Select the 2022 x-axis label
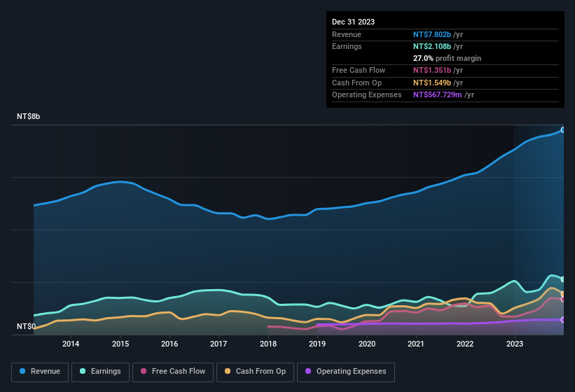Image resolution: width=575 pixels, height=392 pixels. tap(465, 344)
